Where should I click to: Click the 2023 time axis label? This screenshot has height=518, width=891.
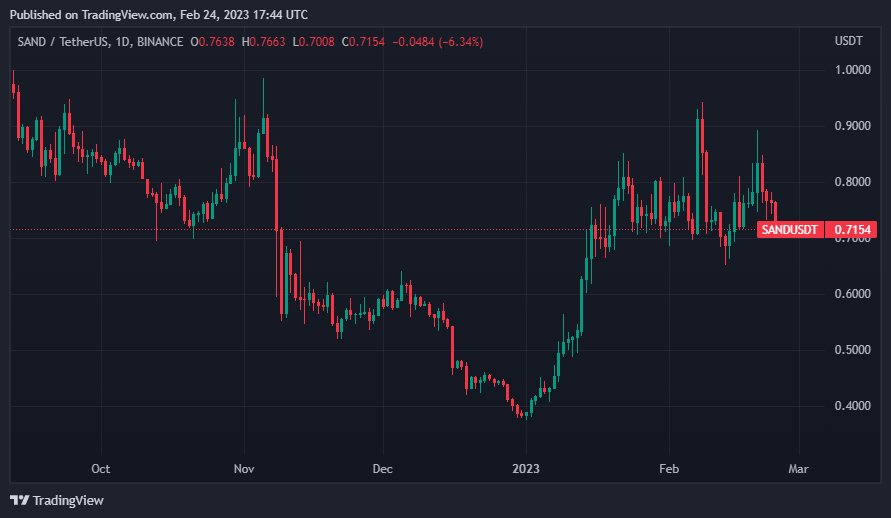[526, 469]
